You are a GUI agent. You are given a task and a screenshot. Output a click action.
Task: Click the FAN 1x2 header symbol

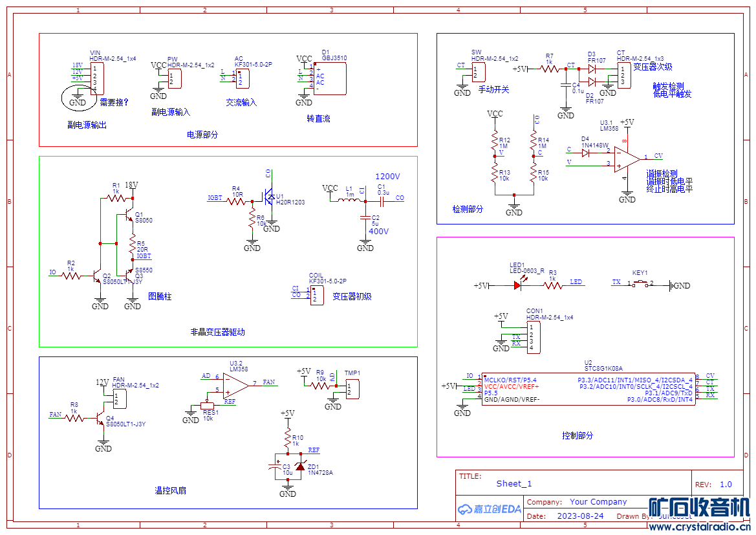coord(119,399)
